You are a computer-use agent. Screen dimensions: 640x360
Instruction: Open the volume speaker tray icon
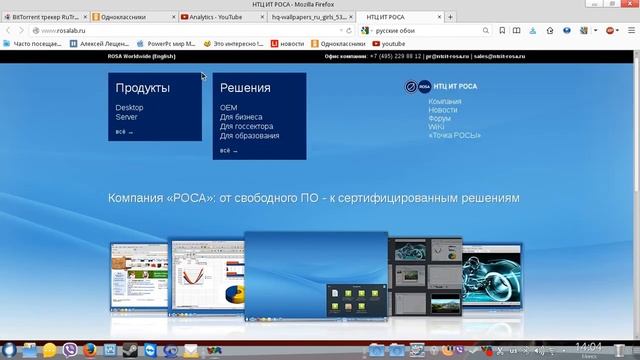click(539, 351)
